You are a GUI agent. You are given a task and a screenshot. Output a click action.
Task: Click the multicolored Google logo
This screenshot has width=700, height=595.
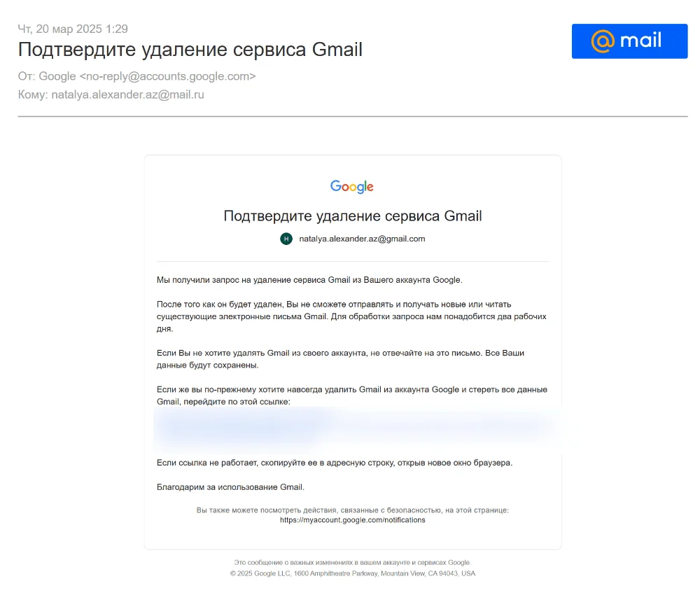coord(352,186)
